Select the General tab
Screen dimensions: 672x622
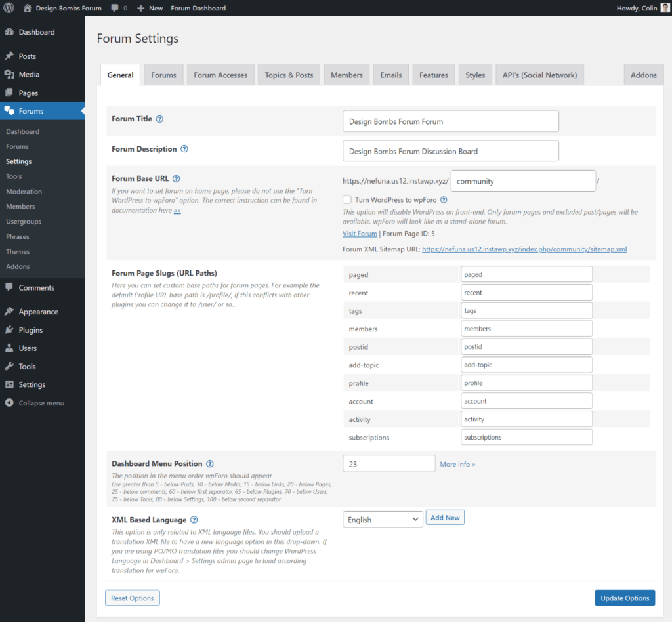[121, 75]
